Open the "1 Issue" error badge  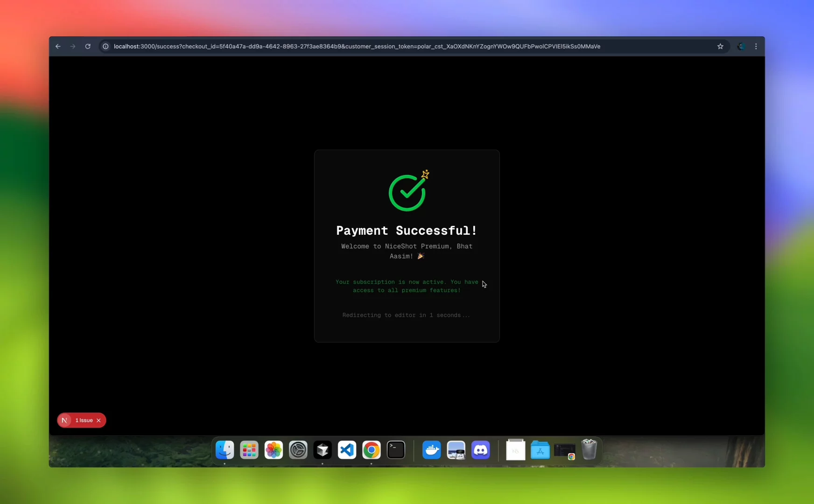click(x=84, y=420)
